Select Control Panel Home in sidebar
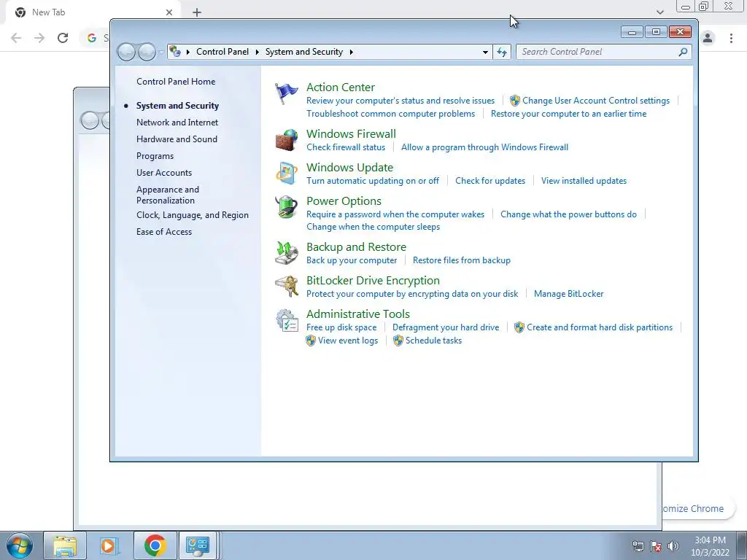The height and width of the screenshot is (560, 747). point(176,82)
